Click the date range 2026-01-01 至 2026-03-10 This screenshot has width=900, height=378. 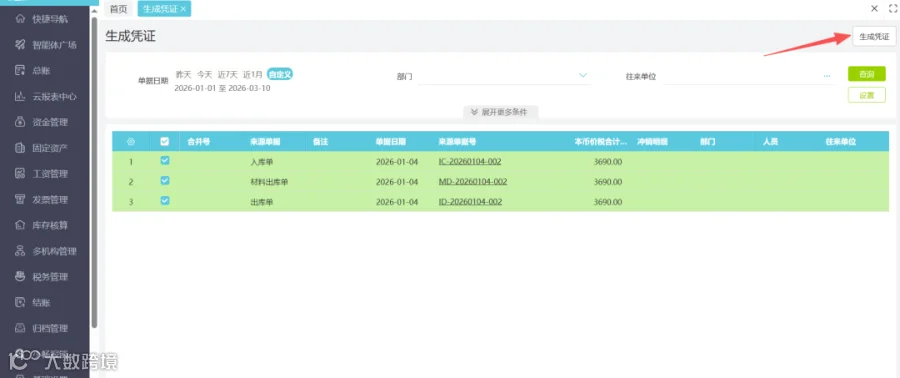coord(222,88)
